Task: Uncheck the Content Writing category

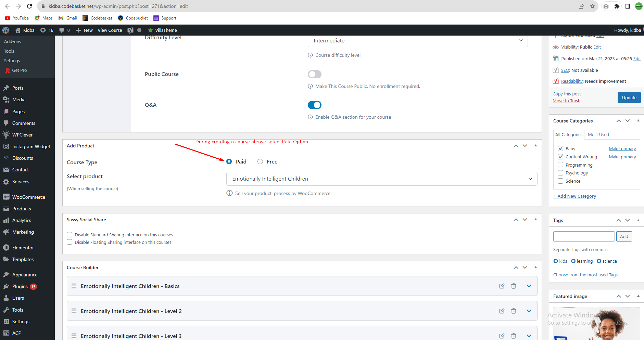Action: 560,157
